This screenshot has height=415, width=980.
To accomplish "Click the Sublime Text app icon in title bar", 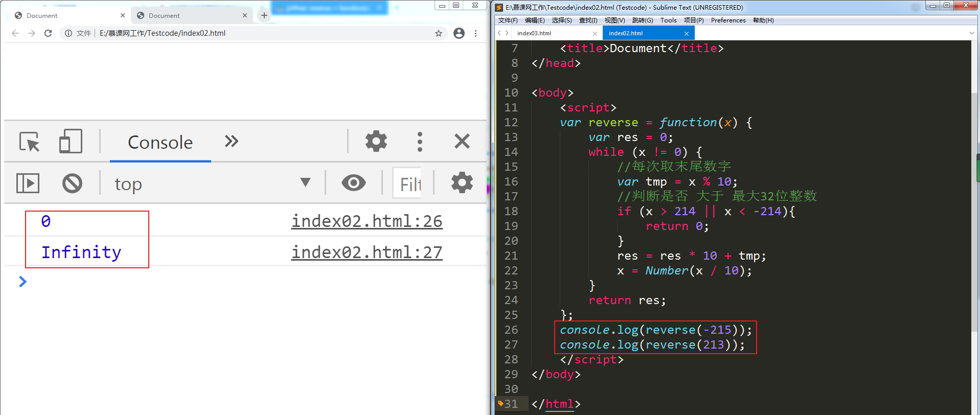I will tap(499, 7).
